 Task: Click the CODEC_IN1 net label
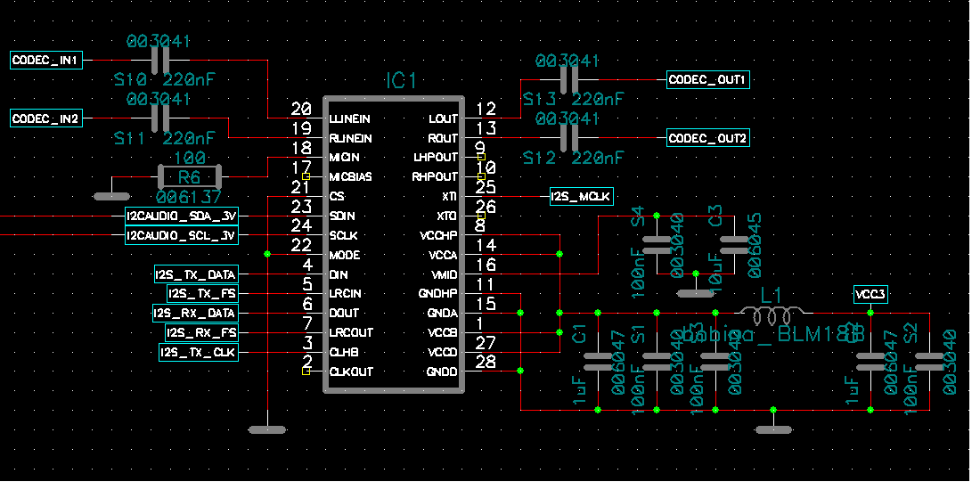47,61
